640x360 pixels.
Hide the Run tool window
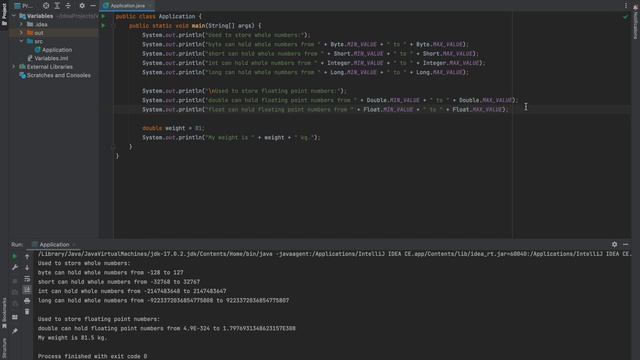626,244
